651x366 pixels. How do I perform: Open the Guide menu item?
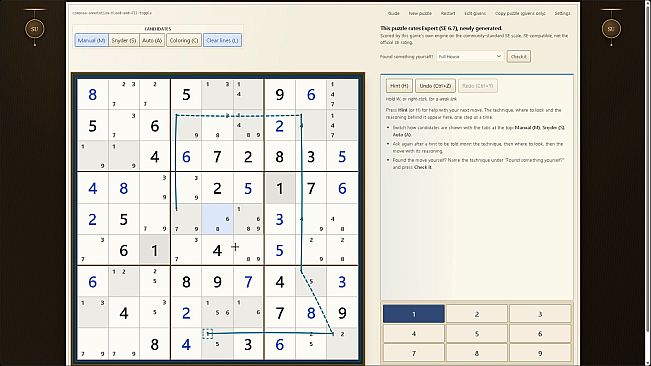pos(394,13)
